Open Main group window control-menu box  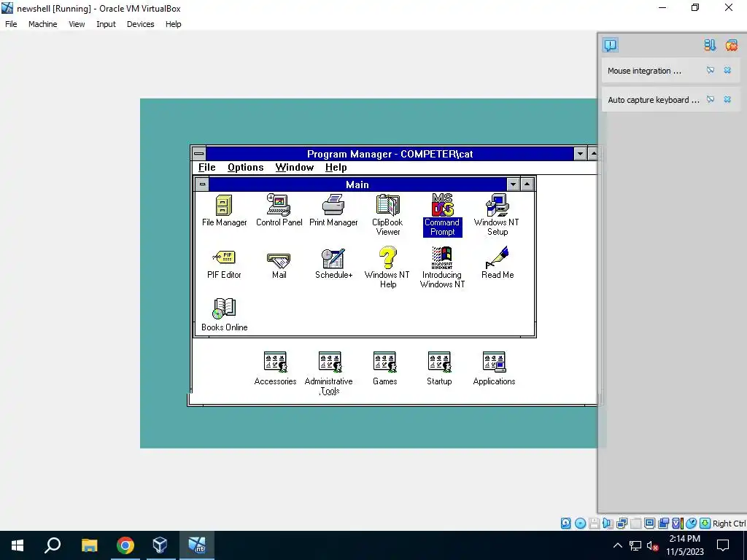(202, 184)
